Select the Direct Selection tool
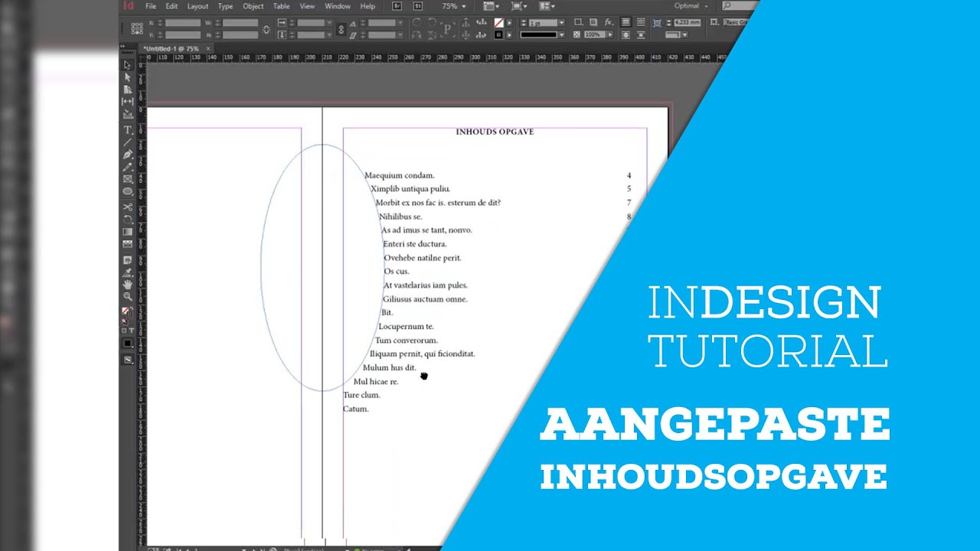This screenshot has height=551, width=980. pyautogui.click(x=128, y=77)
